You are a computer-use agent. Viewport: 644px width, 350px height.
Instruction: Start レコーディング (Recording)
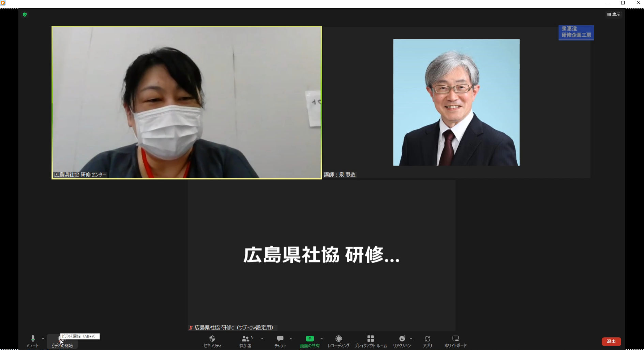339,341
